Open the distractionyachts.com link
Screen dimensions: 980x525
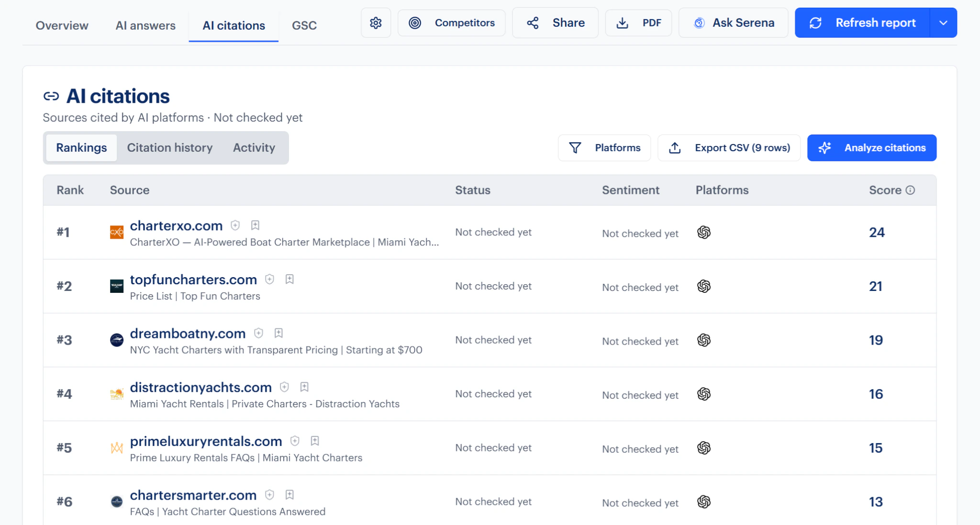(201, 387)
